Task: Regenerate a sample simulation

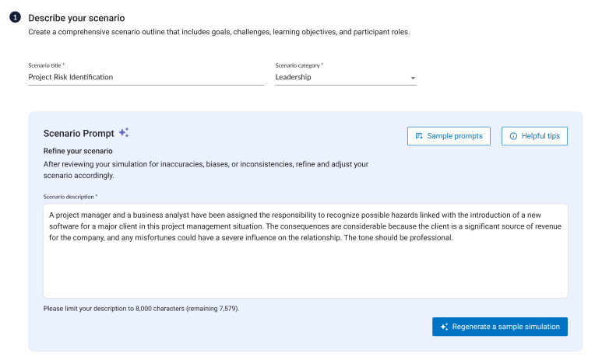Action: 500,327
